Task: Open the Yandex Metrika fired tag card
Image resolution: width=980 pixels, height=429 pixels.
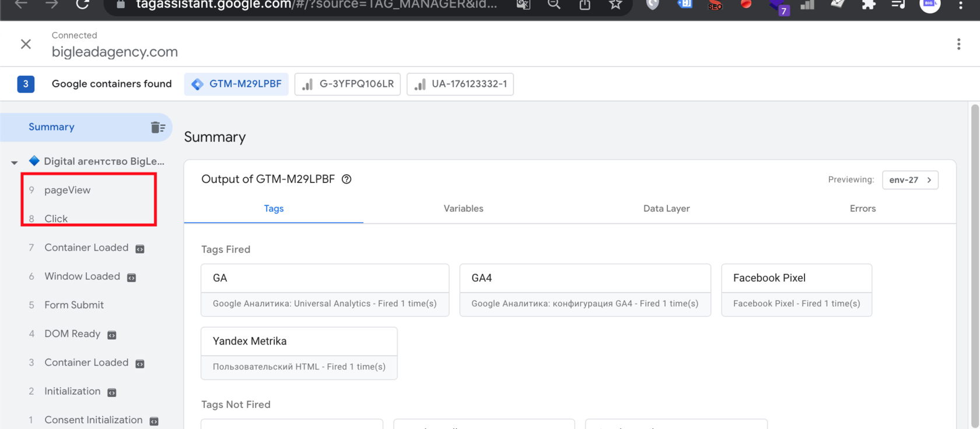Action: [x=299, y=353]
